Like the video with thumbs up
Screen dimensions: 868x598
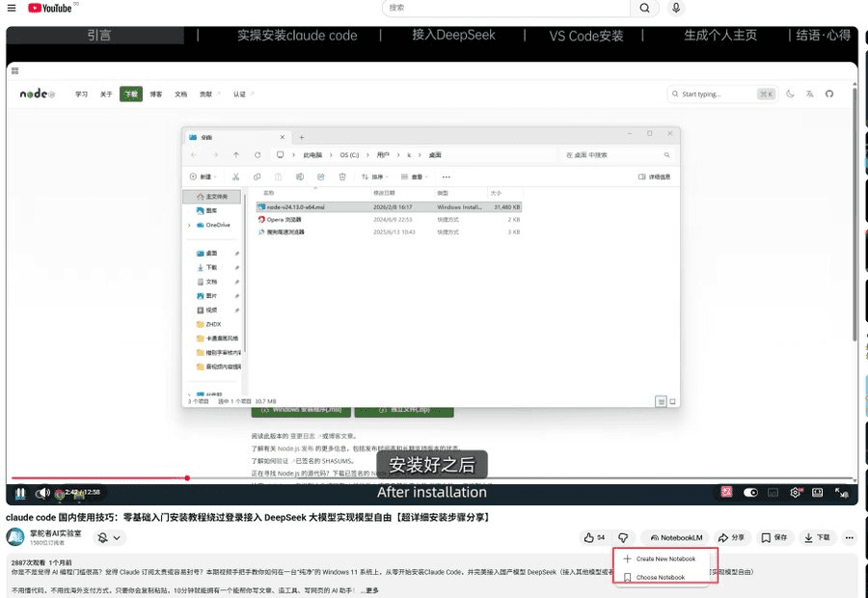click(x=594, y=537)
